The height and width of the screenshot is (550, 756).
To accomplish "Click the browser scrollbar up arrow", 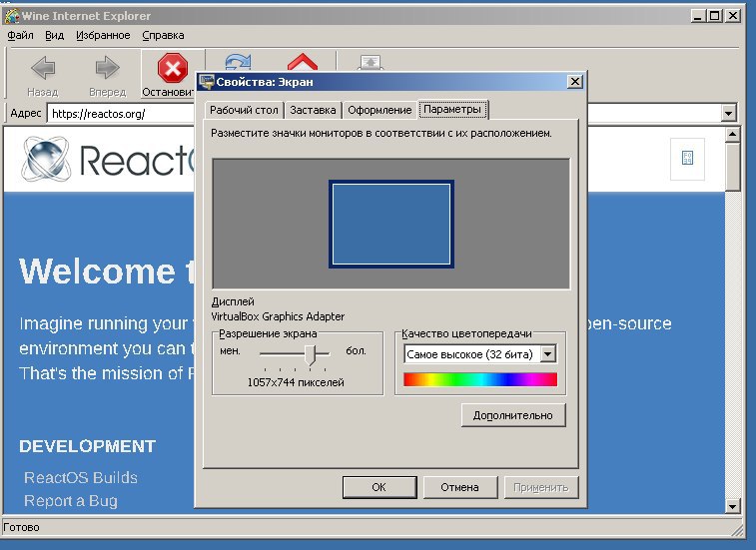I will tap(732, 135).
